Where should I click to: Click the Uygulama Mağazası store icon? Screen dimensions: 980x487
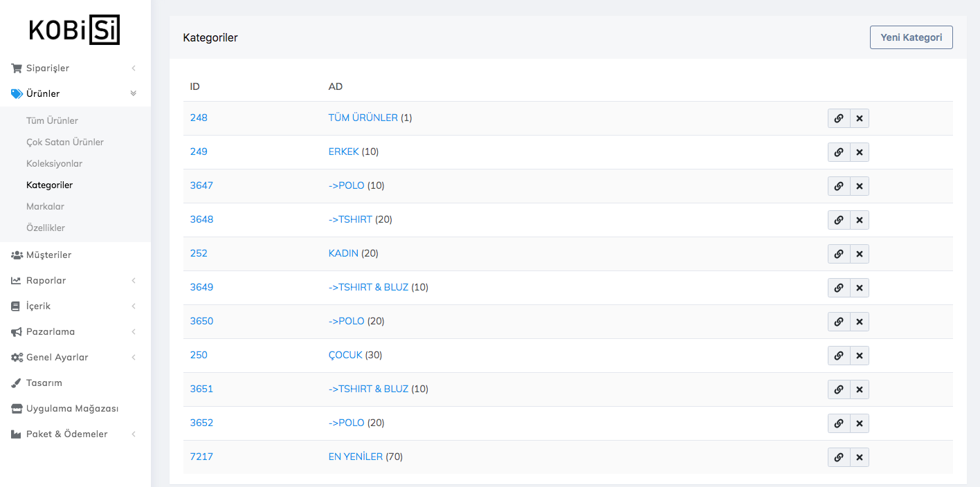click(17, 408)
